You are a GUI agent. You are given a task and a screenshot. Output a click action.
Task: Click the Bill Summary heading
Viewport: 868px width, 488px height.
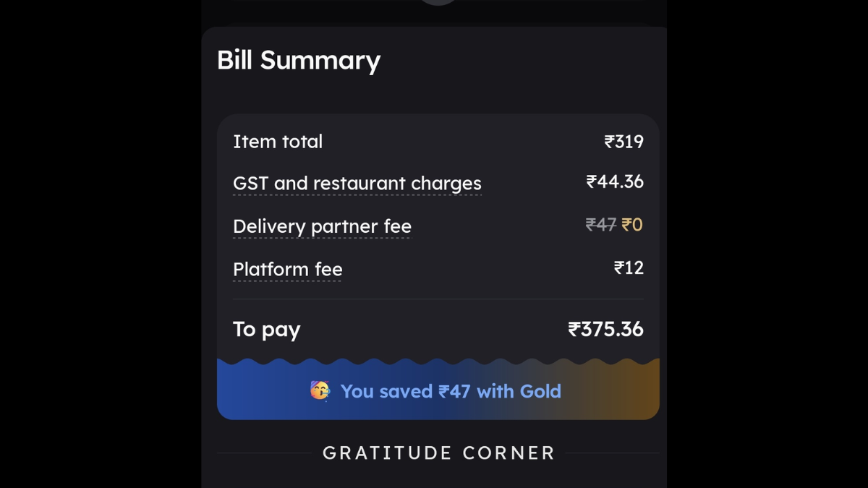coord(299,60)
